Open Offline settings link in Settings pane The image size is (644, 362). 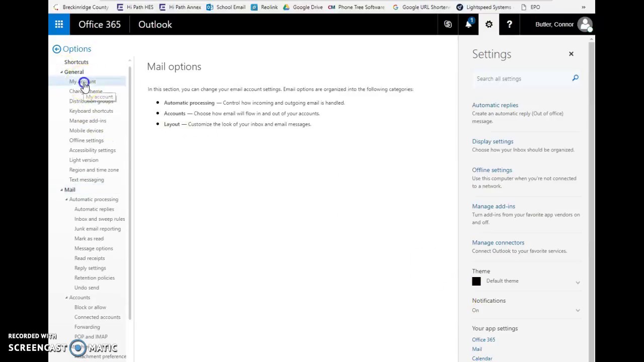492,170
